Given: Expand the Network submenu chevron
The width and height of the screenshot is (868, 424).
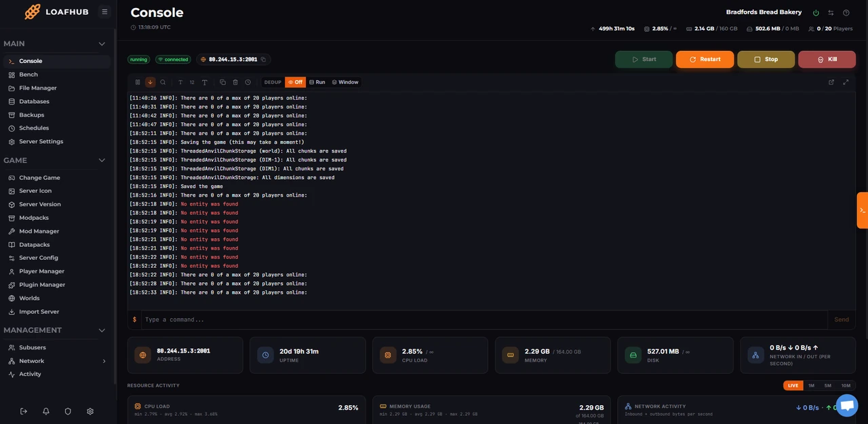Looking at the screenshot, I should (104, 362).
